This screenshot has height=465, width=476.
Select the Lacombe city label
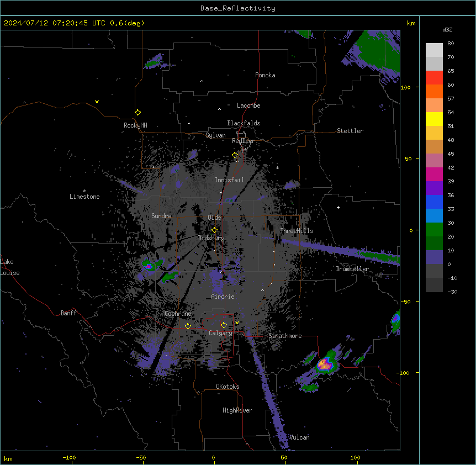(x=248, y=105)
